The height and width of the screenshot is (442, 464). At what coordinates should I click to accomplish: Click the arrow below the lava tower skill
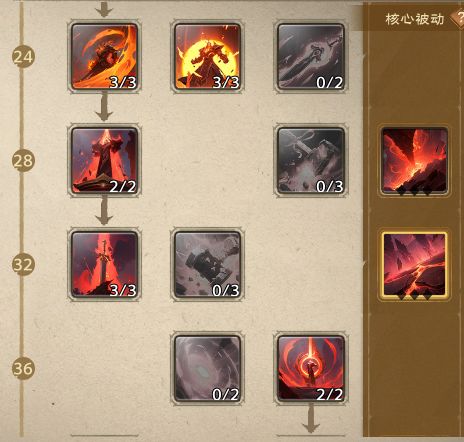(104, 211)
